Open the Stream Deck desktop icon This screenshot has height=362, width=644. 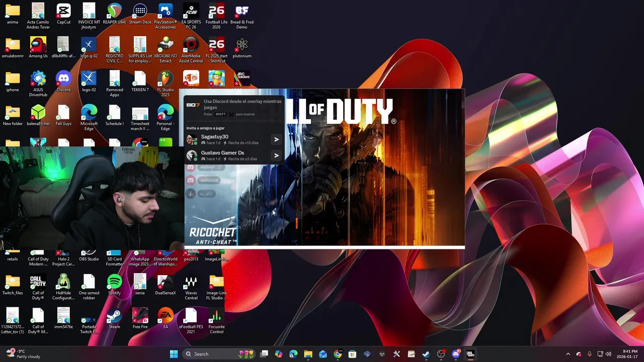(140, 14)
